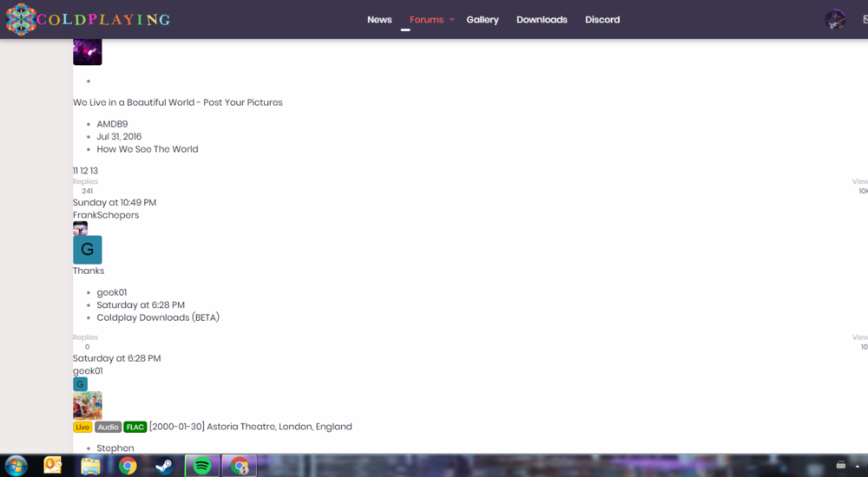868x477 pixels.
Task: Open File Explorer from taskbar
Action: (x=90, y=466)
